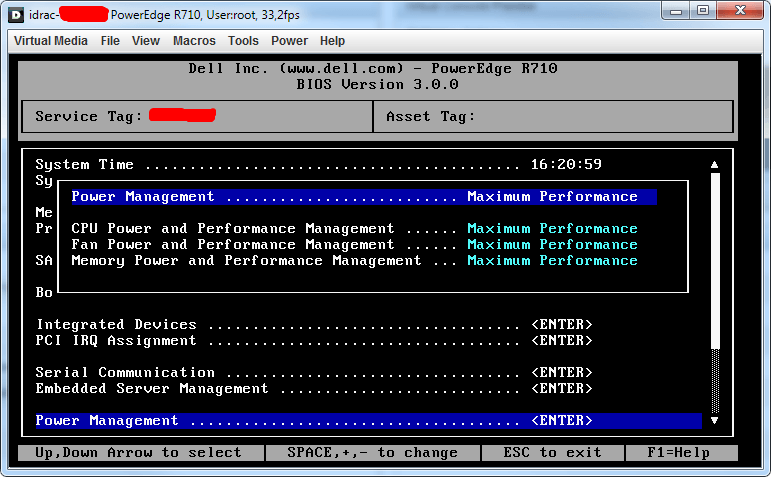Select Fan Power and Performance Management setting
Screen dimensions: 771x477
click(354, 244)
